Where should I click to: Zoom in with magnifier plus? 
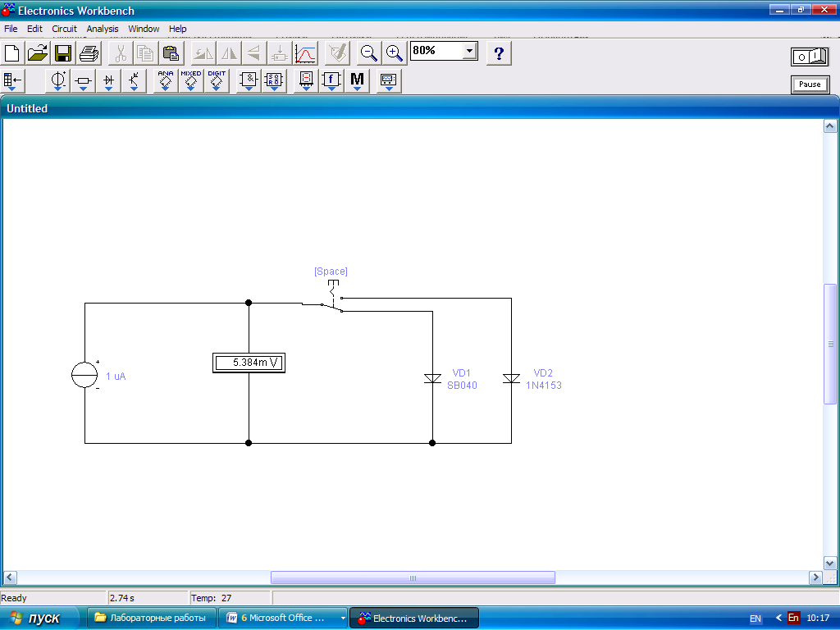tap(395, 53)
